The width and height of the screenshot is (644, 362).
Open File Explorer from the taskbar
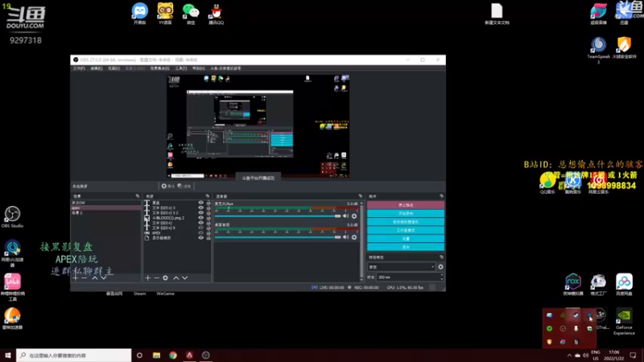pos(156,355)
